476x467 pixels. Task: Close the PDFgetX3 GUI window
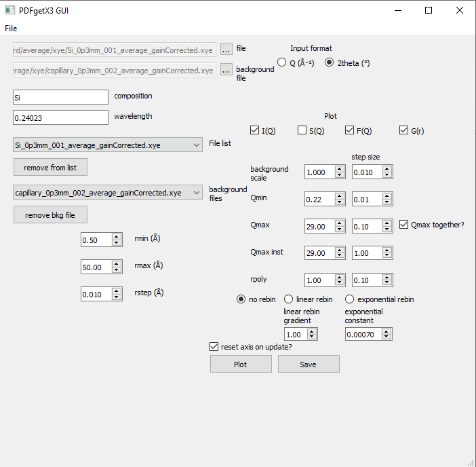click(x=459, y=10)
